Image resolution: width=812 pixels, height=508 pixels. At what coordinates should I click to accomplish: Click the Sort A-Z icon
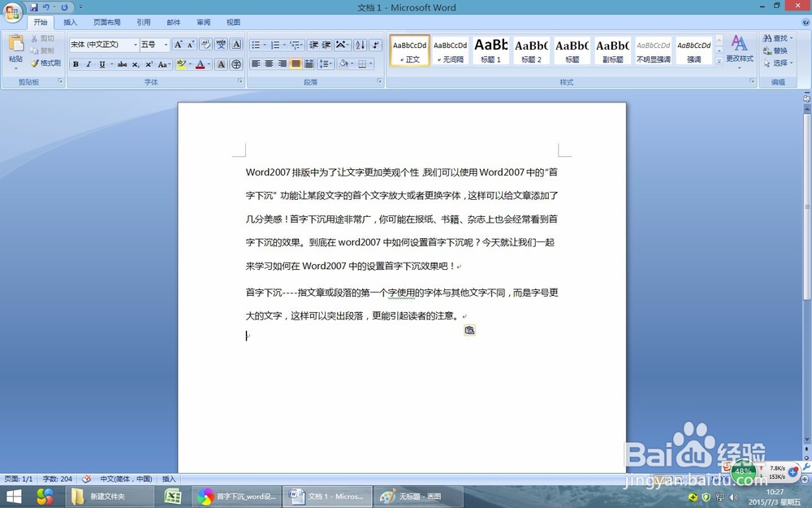coord(361,45)
